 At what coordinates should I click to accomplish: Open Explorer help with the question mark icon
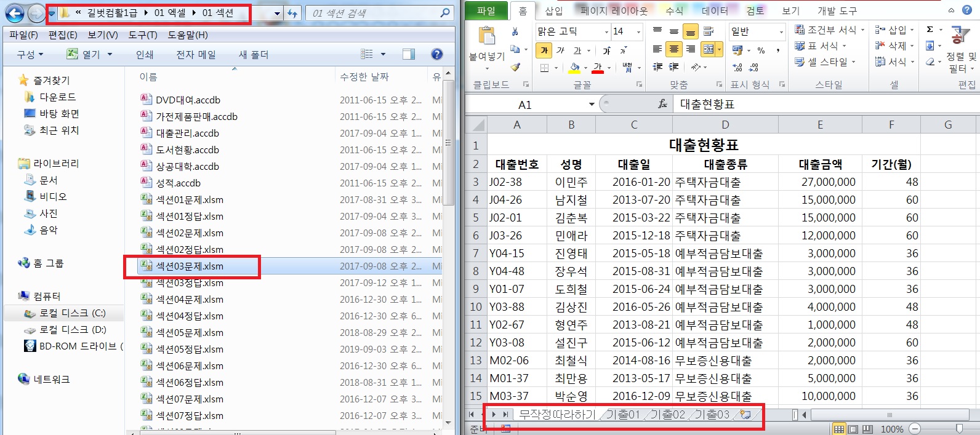(x=437, y=54)
